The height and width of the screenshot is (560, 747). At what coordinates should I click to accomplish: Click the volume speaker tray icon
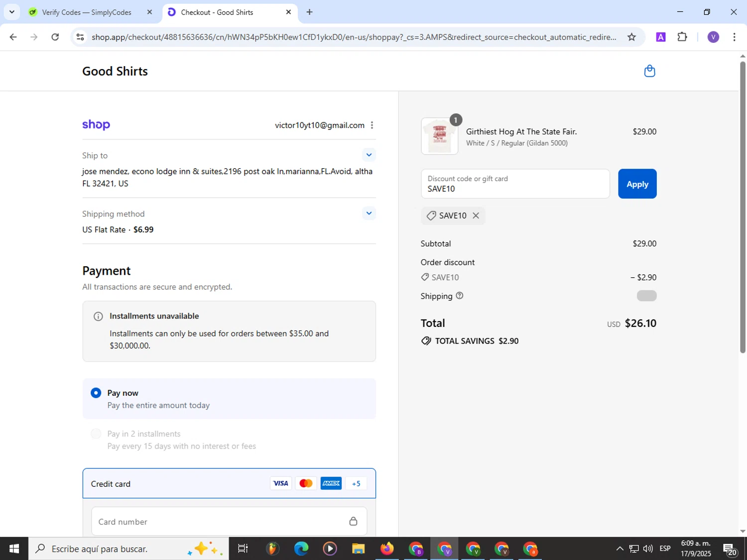[x=648, y=549]
